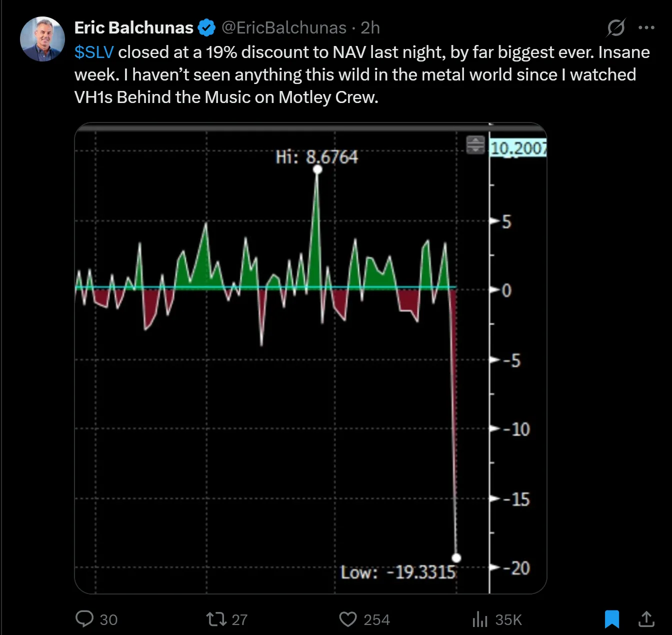Image resolution: width=672 pixels, height=635 pixels.
Task: Click the chart scale stepper icon
Action: [x=475, y=145]
